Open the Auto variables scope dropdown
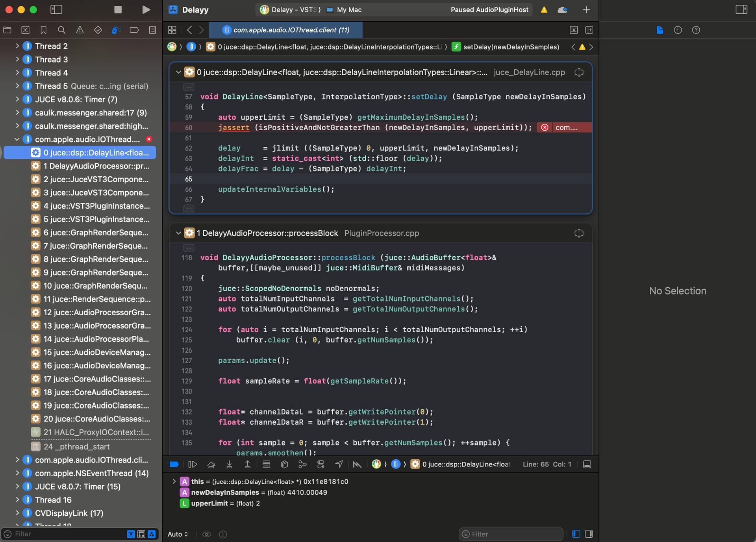This screenshot has height=542, width=756. [178, 534]
